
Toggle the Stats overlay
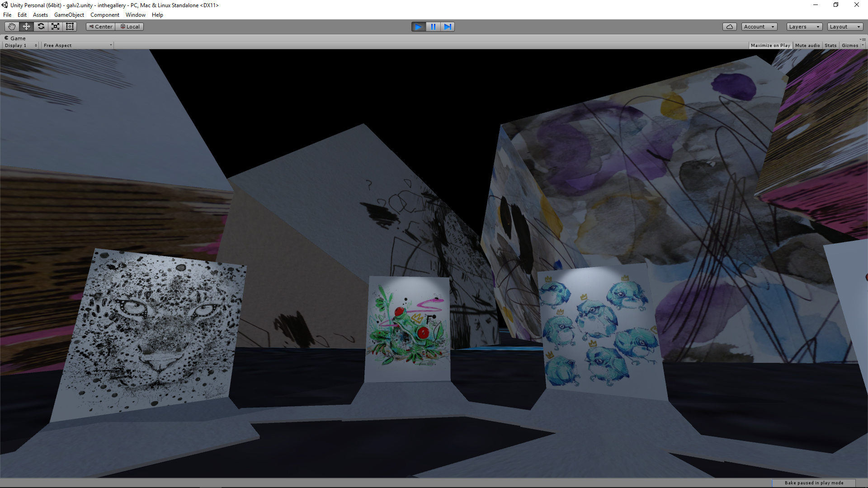point(830,46)
